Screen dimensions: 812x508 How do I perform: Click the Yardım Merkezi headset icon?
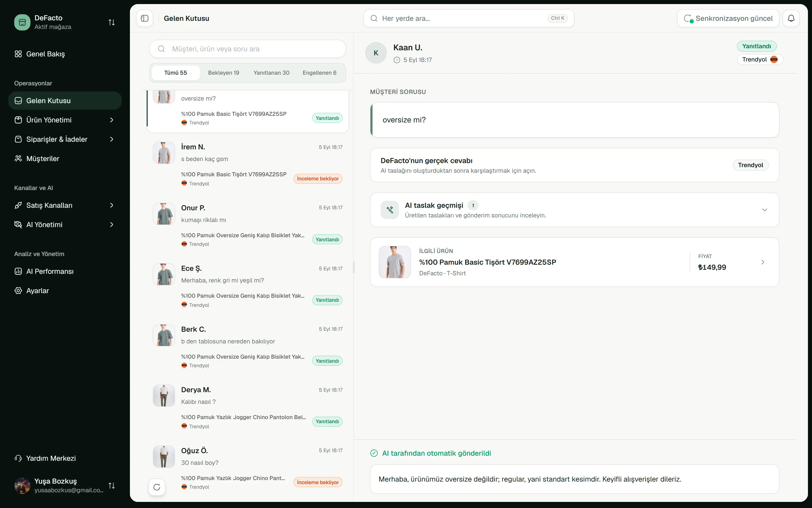[18, 458]
